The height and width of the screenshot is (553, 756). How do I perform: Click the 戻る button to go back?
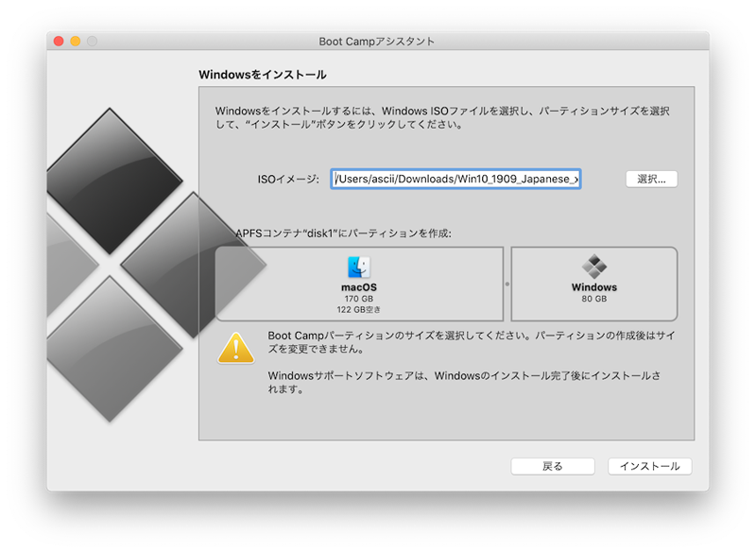pos(553,466)
